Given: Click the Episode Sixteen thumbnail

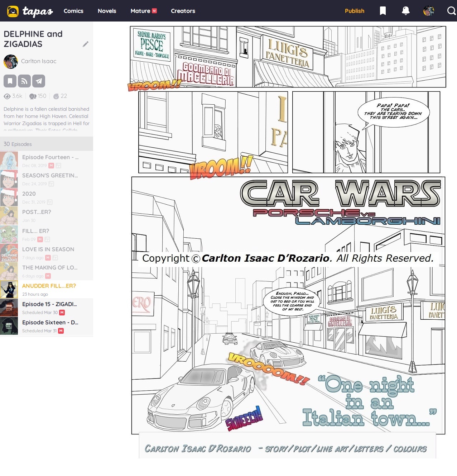Looking at the screenshot, I should tap(9, 326).
